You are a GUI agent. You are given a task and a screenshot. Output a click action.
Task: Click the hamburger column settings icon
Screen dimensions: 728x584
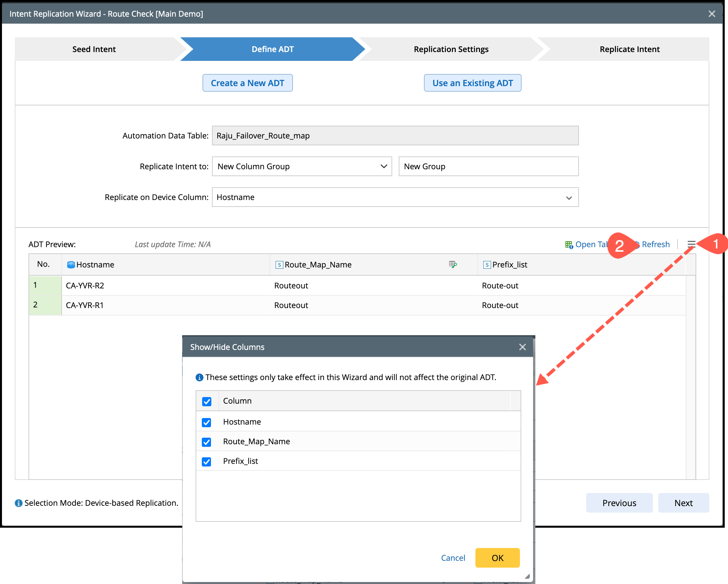point(691,244)
